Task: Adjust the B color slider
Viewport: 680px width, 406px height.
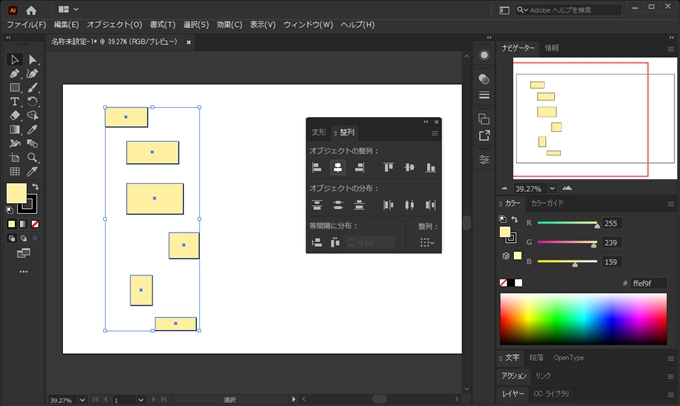Action: click(x=567, y=262)
